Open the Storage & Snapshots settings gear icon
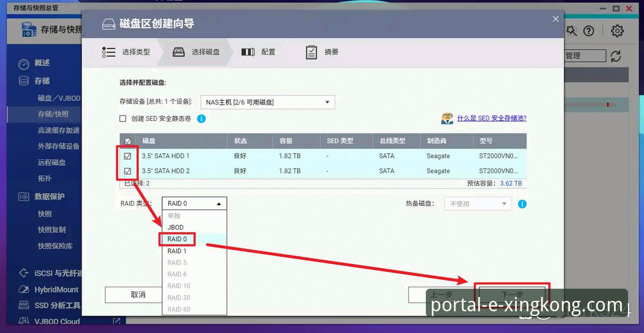 (x=617, y=31)
